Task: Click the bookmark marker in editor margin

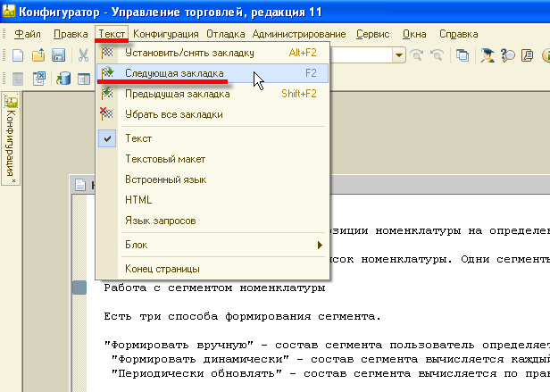Action: 79,288
